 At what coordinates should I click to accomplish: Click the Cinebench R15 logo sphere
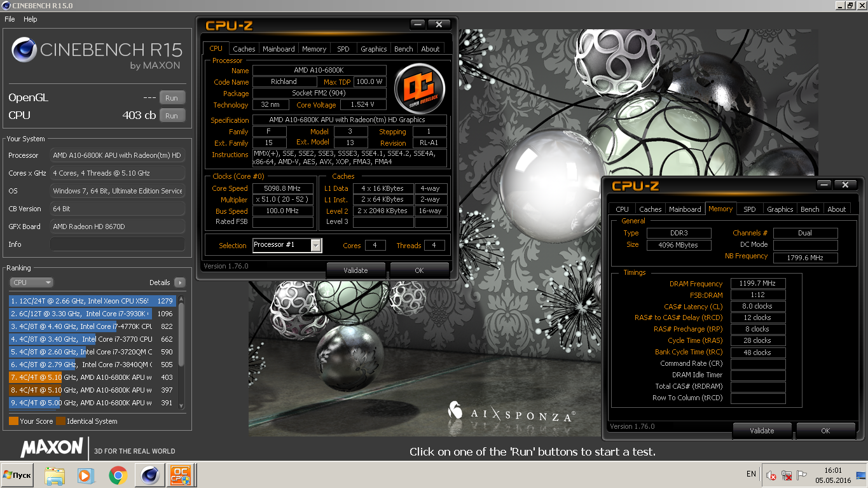pos(24,50)
